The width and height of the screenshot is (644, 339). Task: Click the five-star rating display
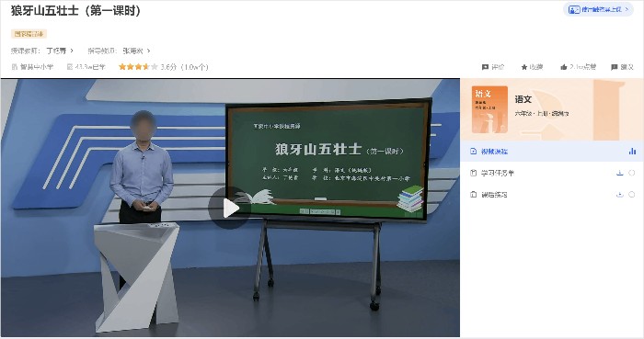(138, 67)
